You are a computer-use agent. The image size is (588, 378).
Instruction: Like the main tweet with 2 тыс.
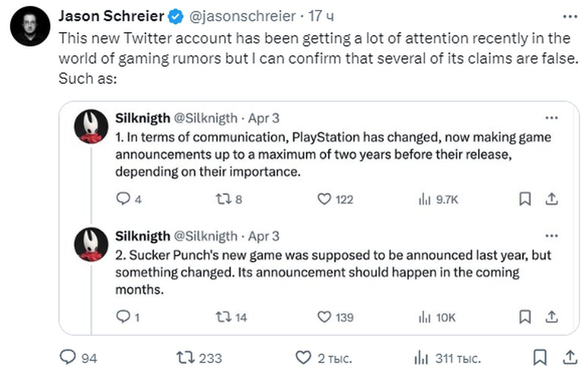[304, 358]
